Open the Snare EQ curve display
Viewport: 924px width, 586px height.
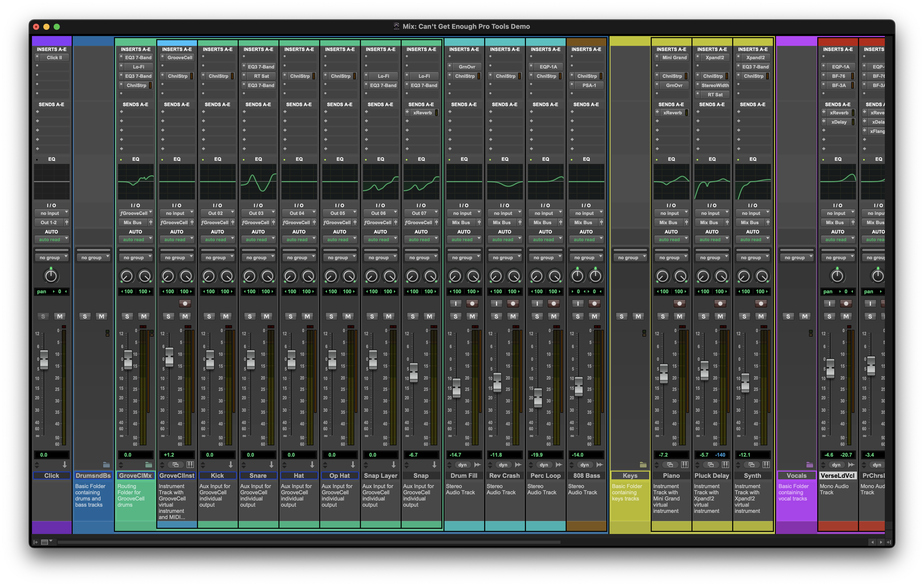pos(258,181)
